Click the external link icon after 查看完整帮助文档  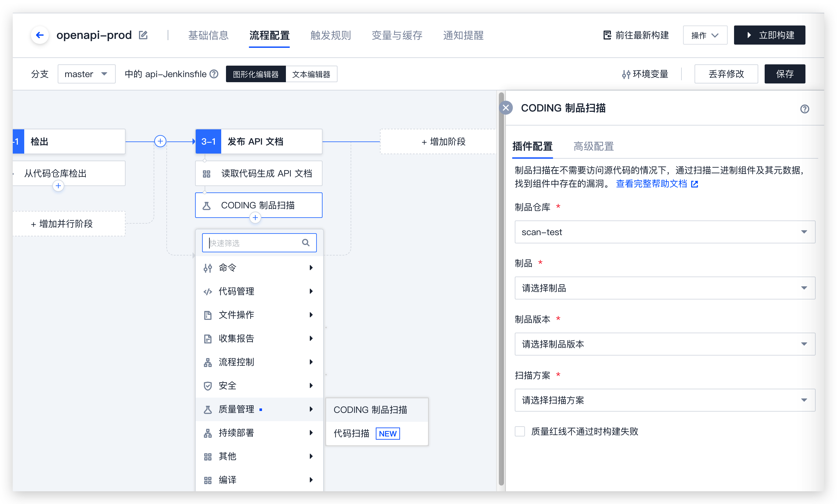pyautogui.click(x=694, y=184)
